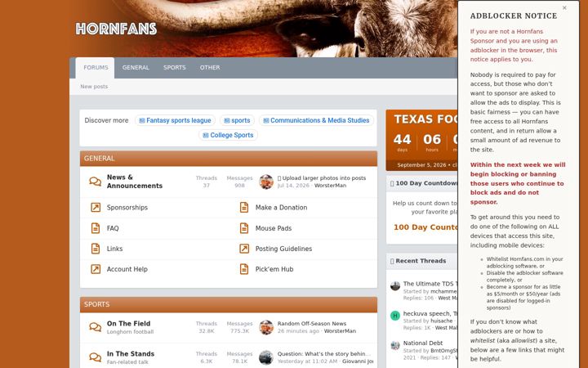The image size is (588, 368).
Task: Open On The Field forum
Action: click(x=129, y=323)
